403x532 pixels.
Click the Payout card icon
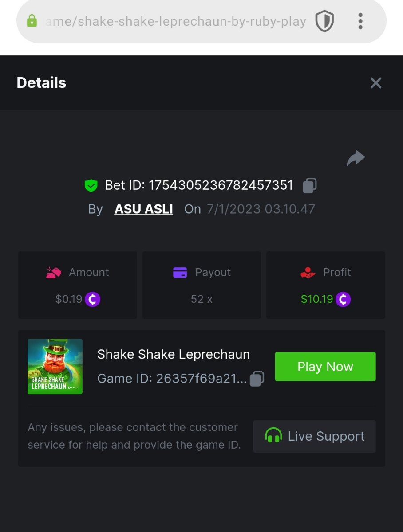(180, 272)
